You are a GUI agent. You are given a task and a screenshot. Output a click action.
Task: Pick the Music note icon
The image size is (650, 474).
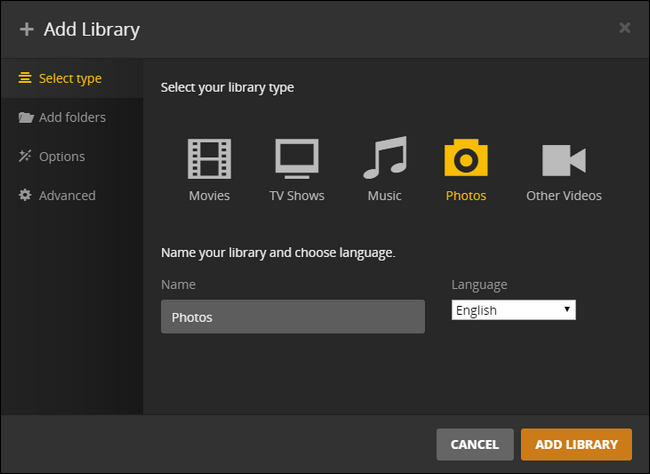click(384, 159)
